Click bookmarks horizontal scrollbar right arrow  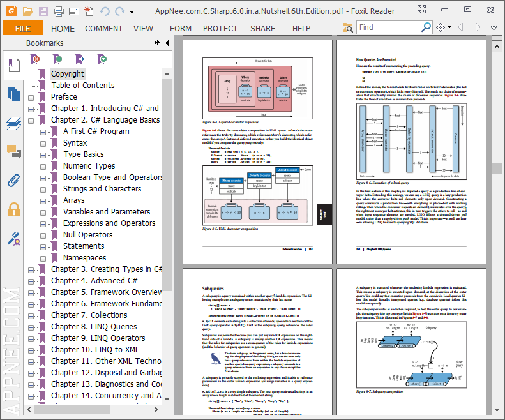(x=156, y=409)
